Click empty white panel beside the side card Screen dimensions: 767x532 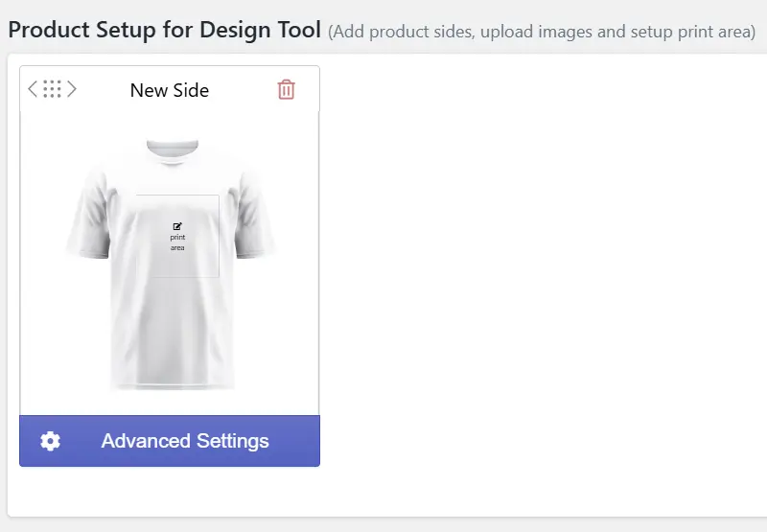pyautogui.click(x=538, y=284)
